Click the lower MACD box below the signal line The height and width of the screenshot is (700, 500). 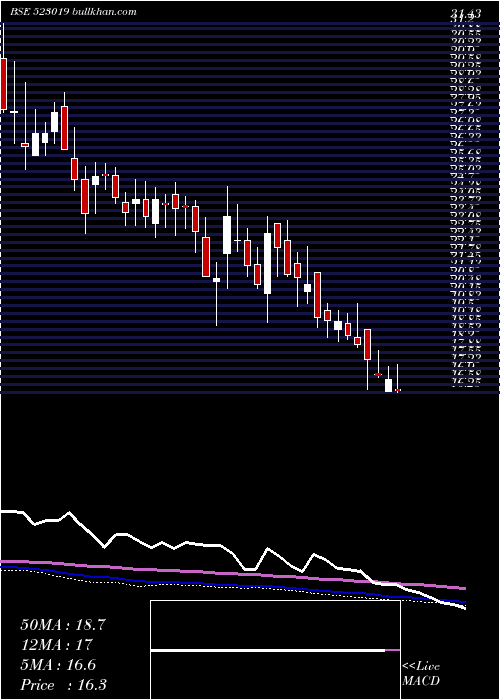coord(275,675)
